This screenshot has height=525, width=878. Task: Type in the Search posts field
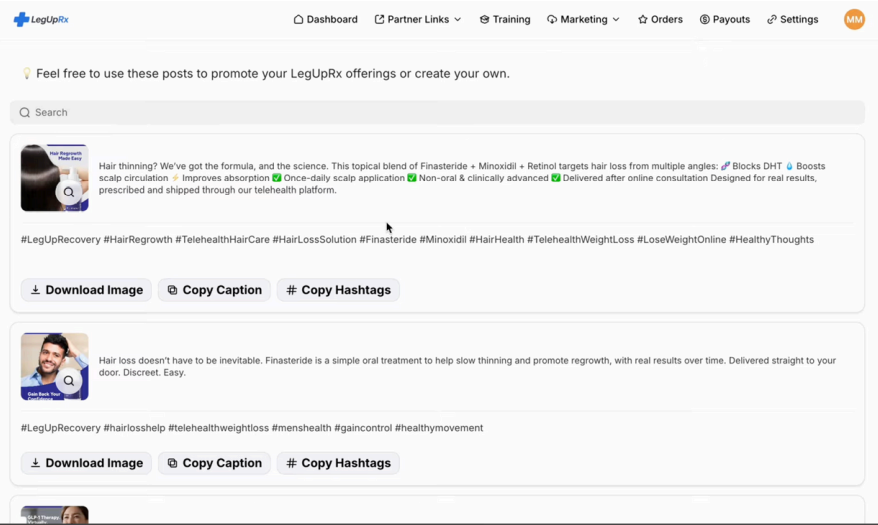pyautogui.click(x=440, y=113)
